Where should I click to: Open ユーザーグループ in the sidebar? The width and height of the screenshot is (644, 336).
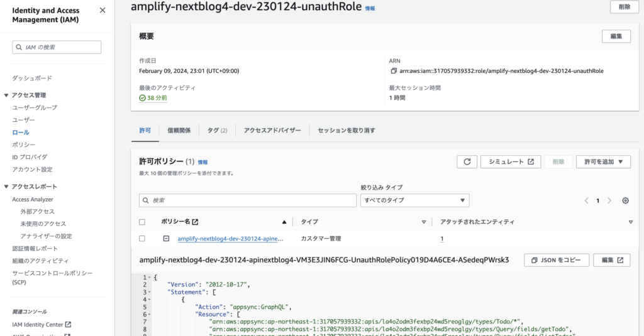(35, 107)
